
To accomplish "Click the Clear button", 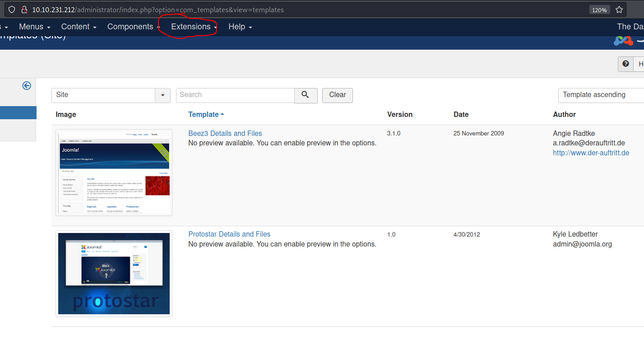I will click(x=338, y=95).
